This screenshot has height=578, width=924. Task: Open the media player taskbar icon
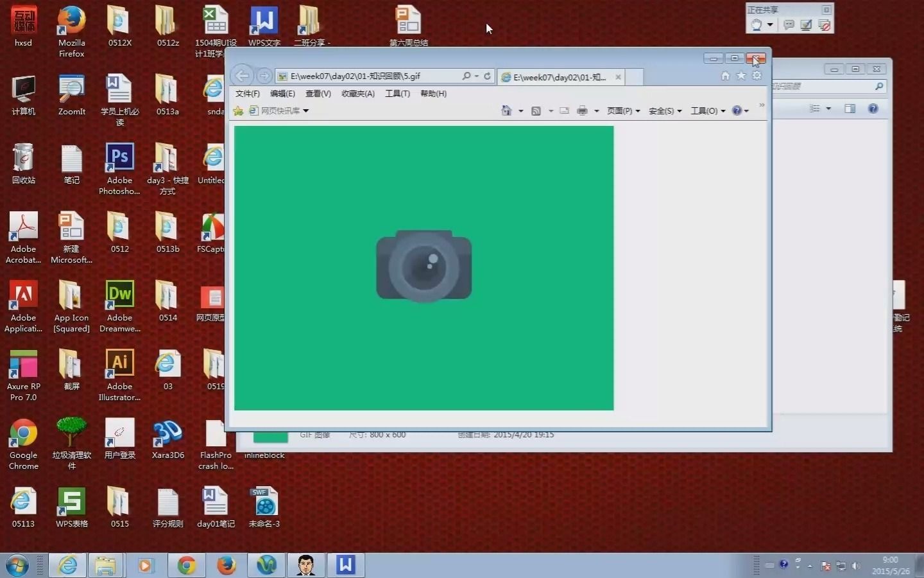pyautogui.click(x=146, y=565)
